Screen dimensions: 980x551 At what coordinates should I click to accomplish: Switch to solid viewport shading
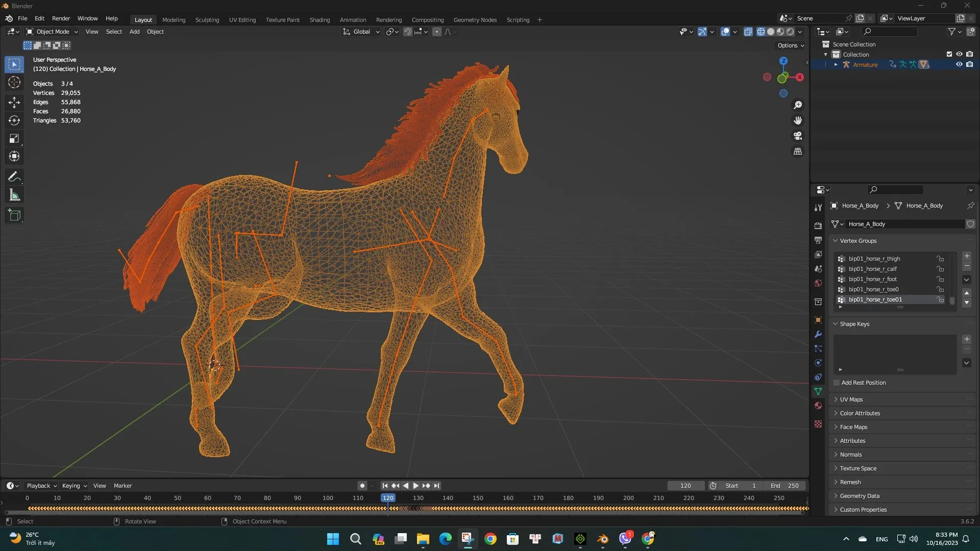click(771, 32)
